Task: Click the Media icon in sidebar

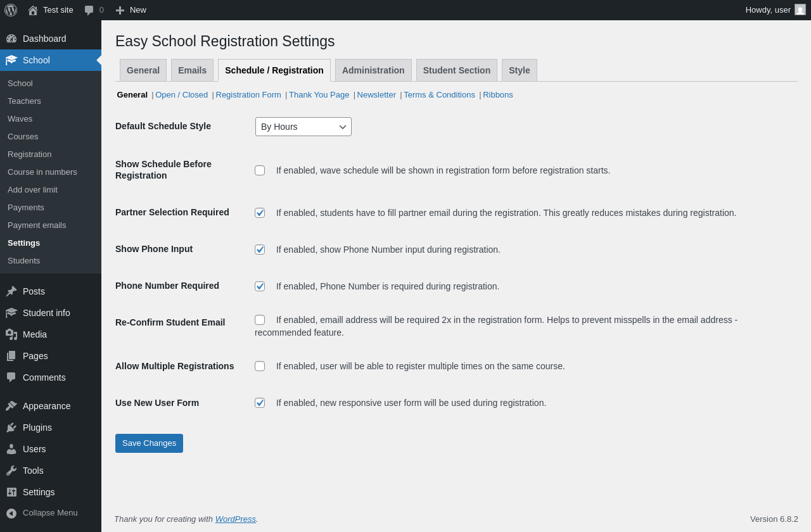Action: point(11,334)
